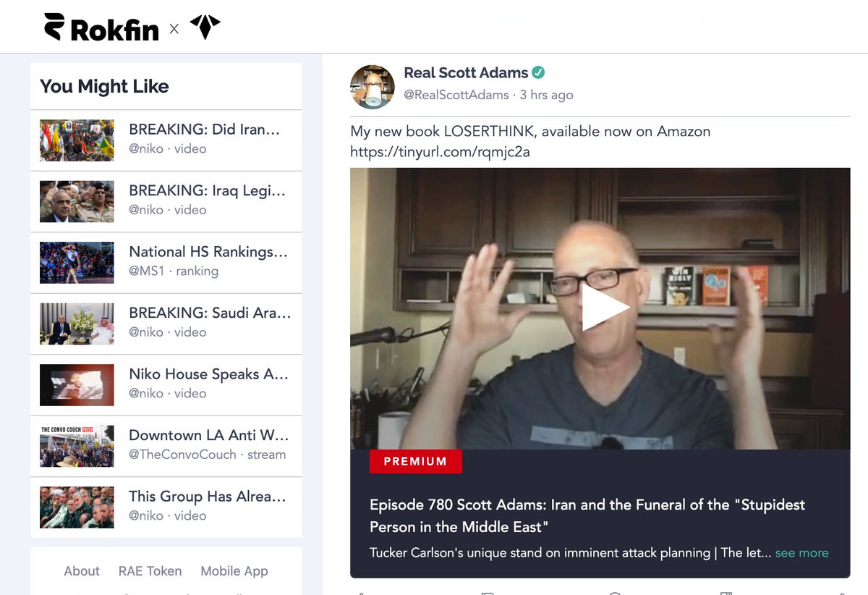The image size is (868, 595).
Task: Click the 'Tucker Carlson's unique stand' description text
Action: 569,552
